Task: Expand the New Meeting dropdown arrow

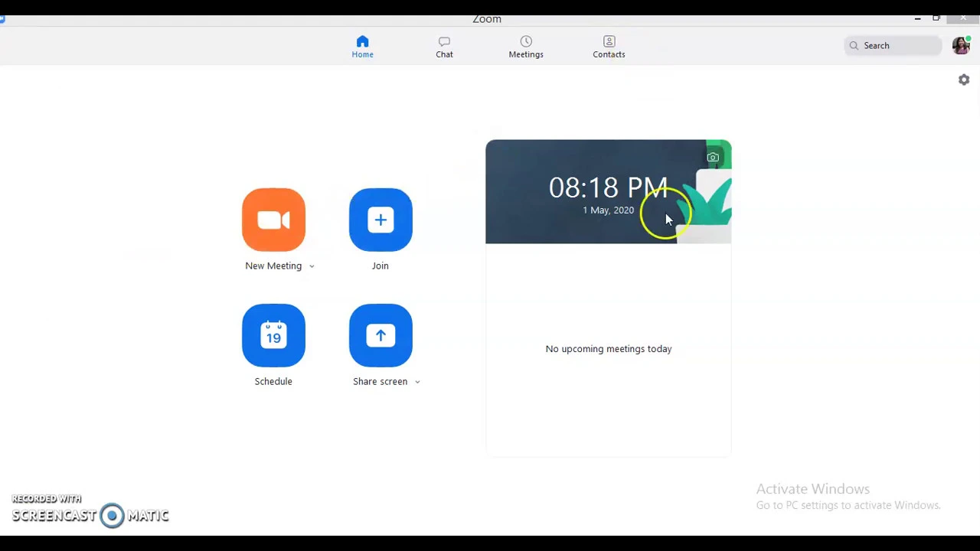Action: pos(311,266)
